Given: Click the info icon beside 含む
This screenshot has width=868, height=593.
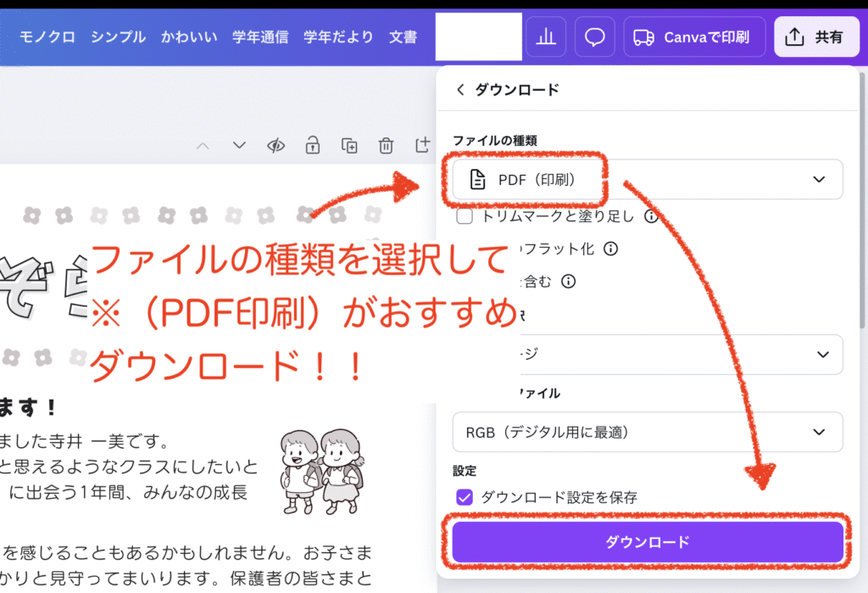Looking at the screenshot, I should [x=569, y=282].
